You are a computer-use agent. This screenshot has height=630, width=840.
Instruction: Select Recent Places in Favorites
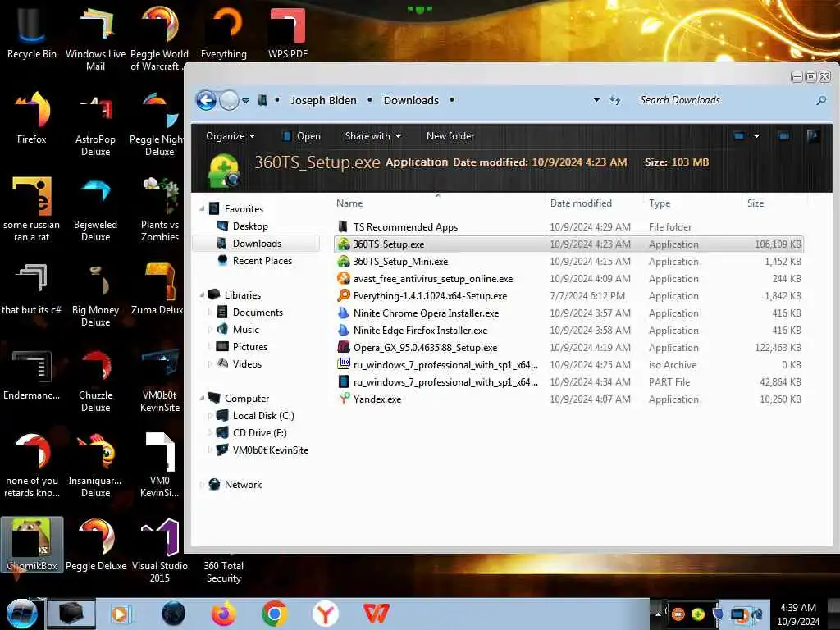click(262, 260)
